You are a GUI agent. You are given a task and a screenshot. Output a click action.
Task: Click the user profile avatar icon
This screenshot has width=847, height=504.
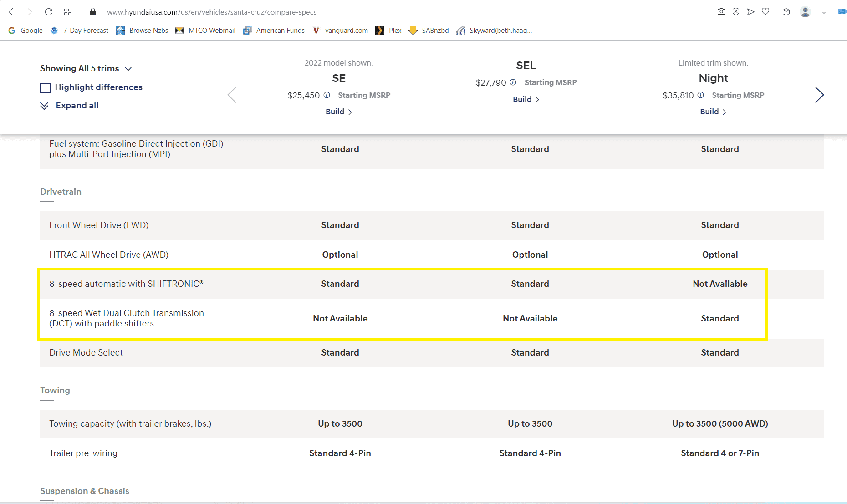[x=805, y=12]
